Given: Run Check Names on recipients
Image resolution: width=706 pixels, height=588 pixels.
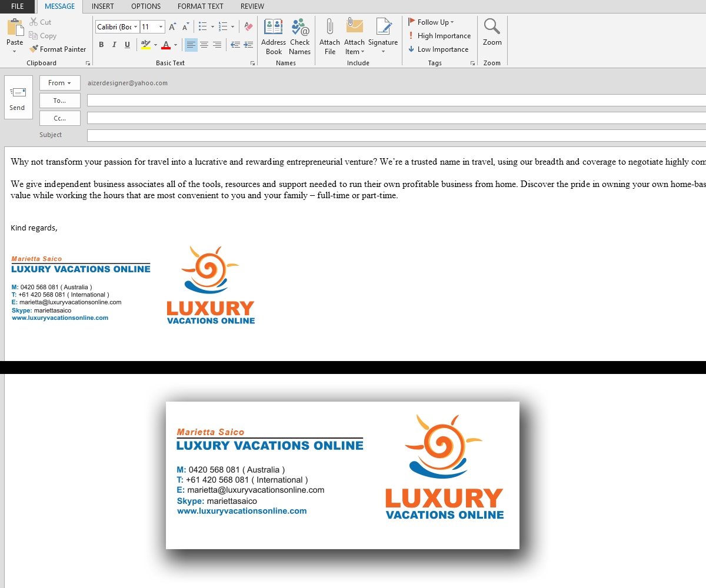Looking at the screenshot, I should point(299,36).
